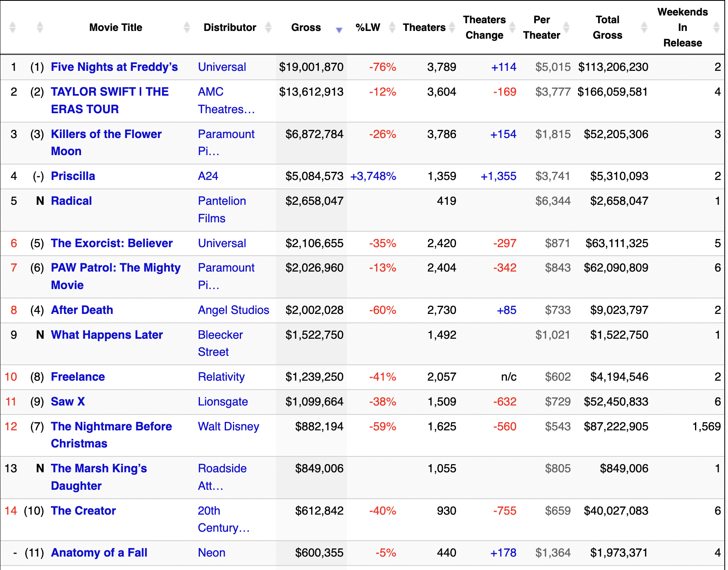Open PAW Patrol: The Mighty Movie link
Image resolution: width=728 pixels, height=570 pixels.
tap(116, 276)
